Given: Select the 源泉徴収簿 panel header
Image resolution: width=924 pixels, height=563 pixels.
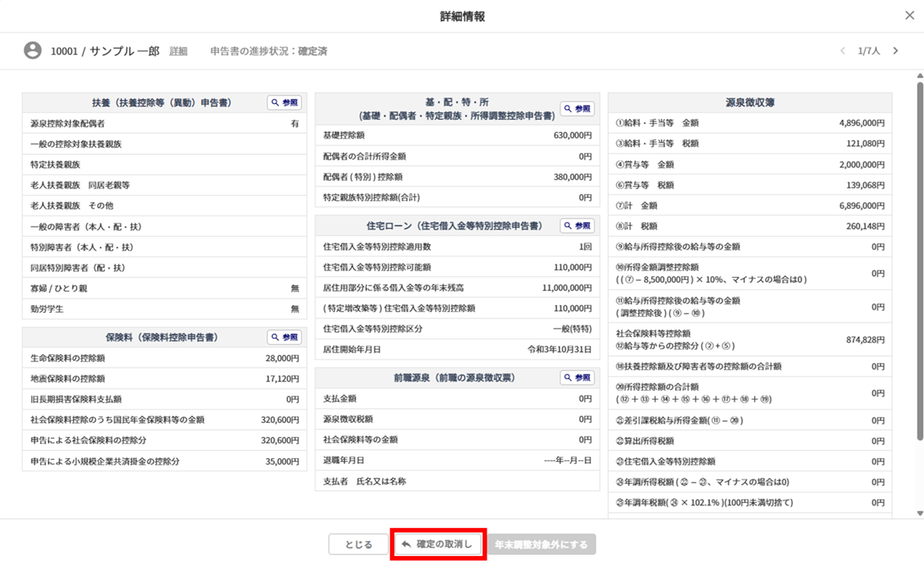Looking at the screenshot, I should (750, 103).
